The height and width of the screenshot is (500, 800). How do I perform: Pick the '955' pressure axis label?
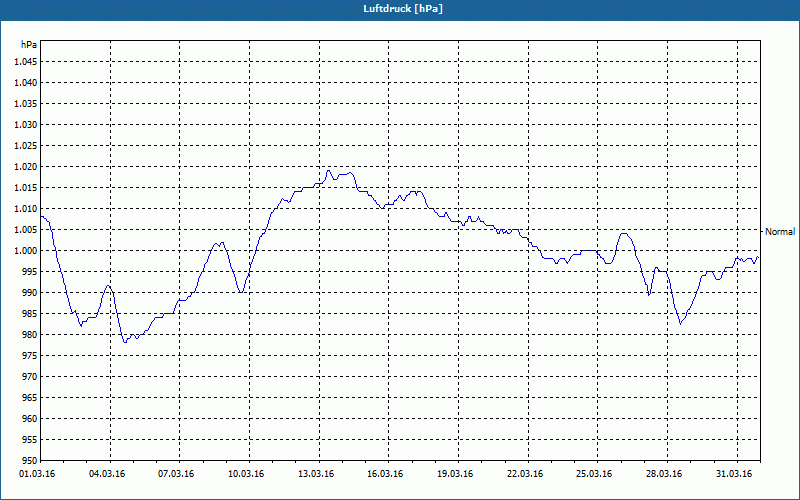(x=31, y=440)
